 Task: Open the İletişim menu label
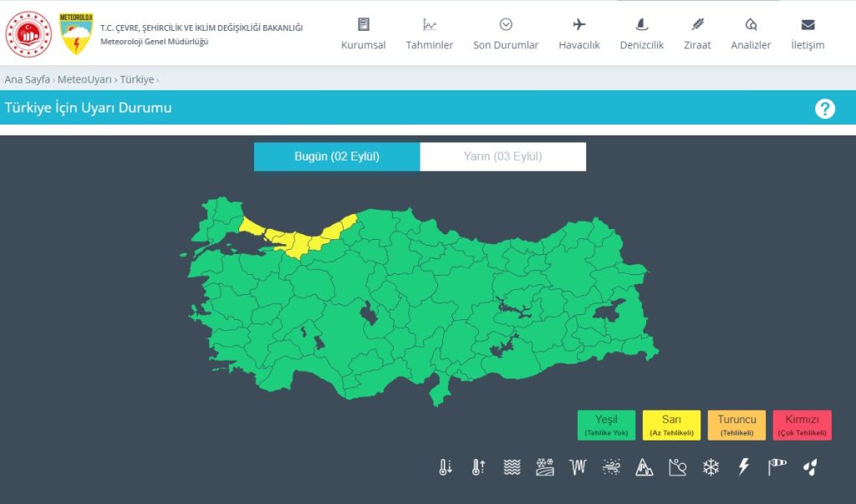(x=808, y=45)
